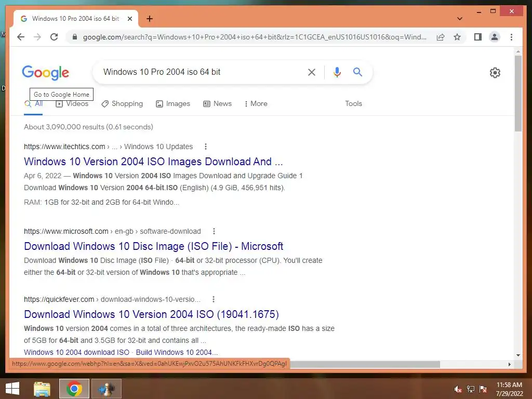Open Build Windows 10 2004 sublink

tap(177, 352)
